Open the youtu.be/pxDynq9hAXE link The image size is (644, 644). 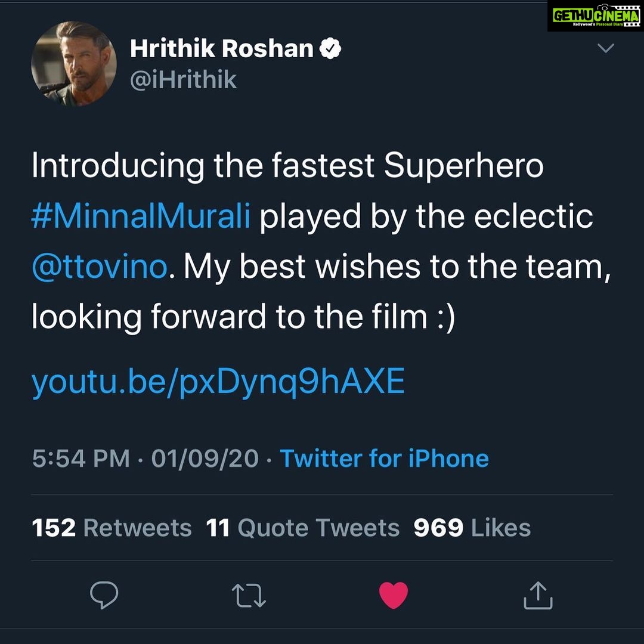point(218,382)
